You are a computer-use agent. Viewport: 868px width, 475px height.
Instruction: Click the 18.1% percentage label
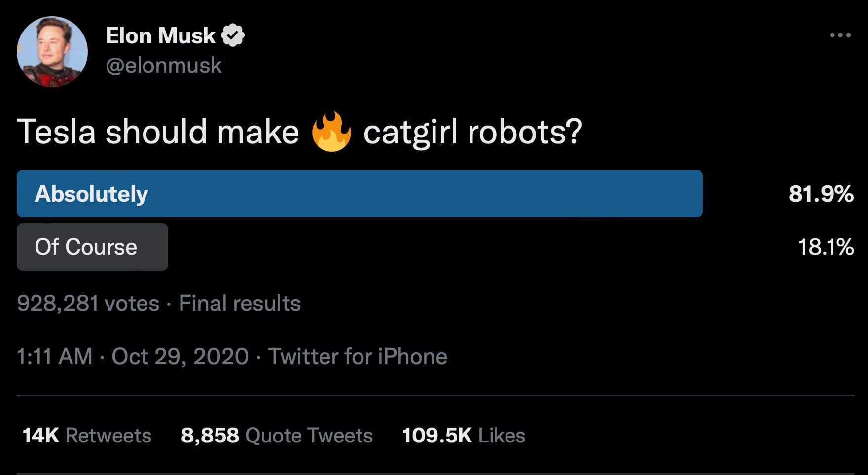(827, 247)
